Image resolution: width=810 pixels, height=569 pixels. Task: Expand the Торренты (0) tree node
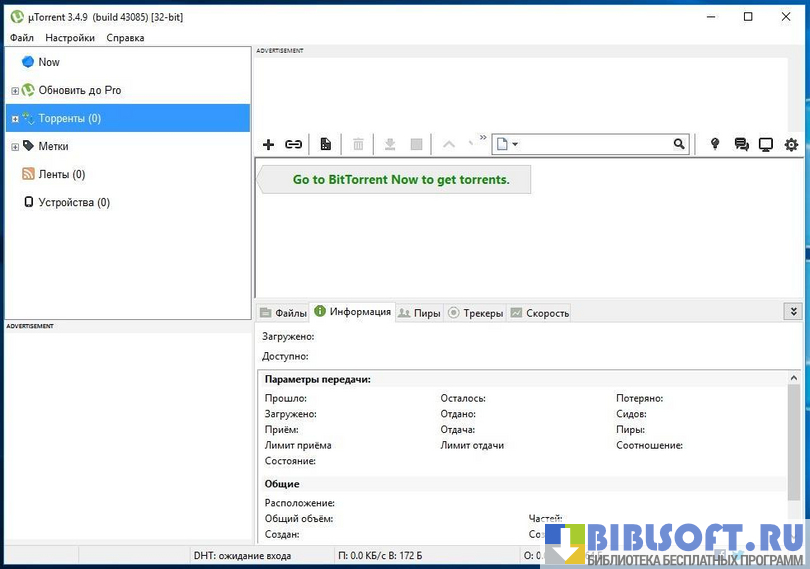click(x=15, y=119)
